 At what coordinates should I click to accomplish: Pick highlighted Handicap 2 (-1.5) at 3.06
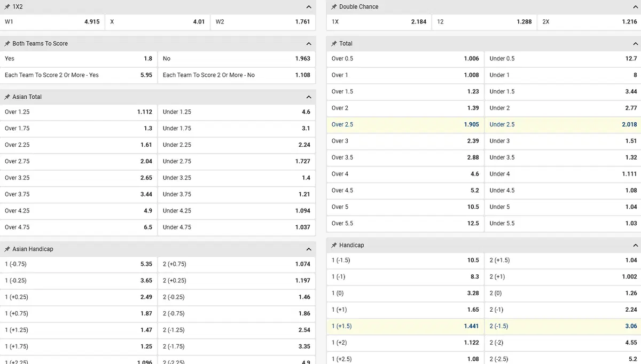pos(563,326)
